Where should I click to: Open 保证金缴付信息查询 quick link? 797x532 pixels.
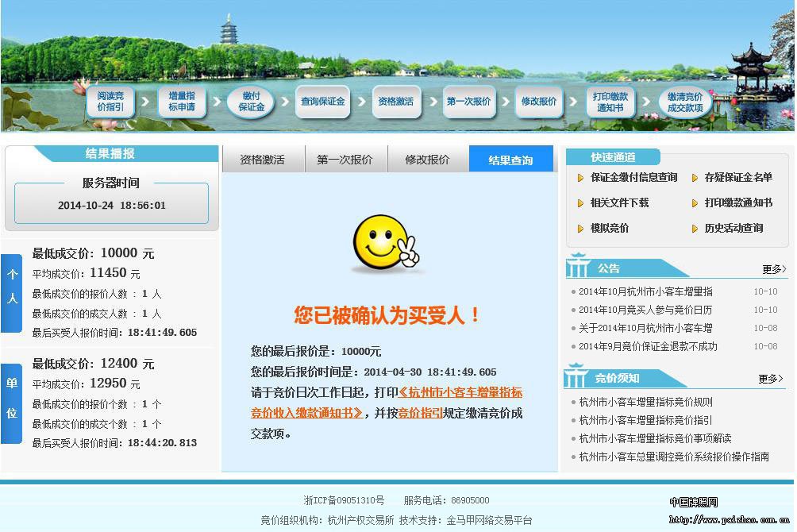pos(633,178)
